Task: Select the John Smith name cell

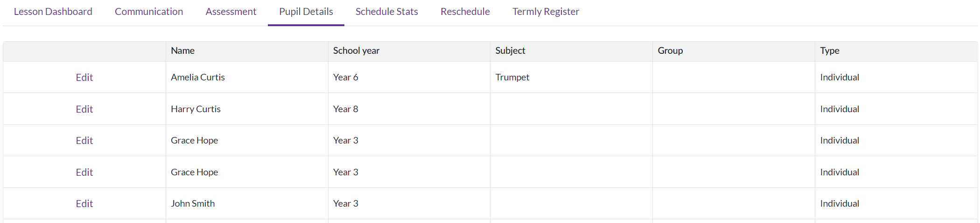Action: [x=247, y=204]
